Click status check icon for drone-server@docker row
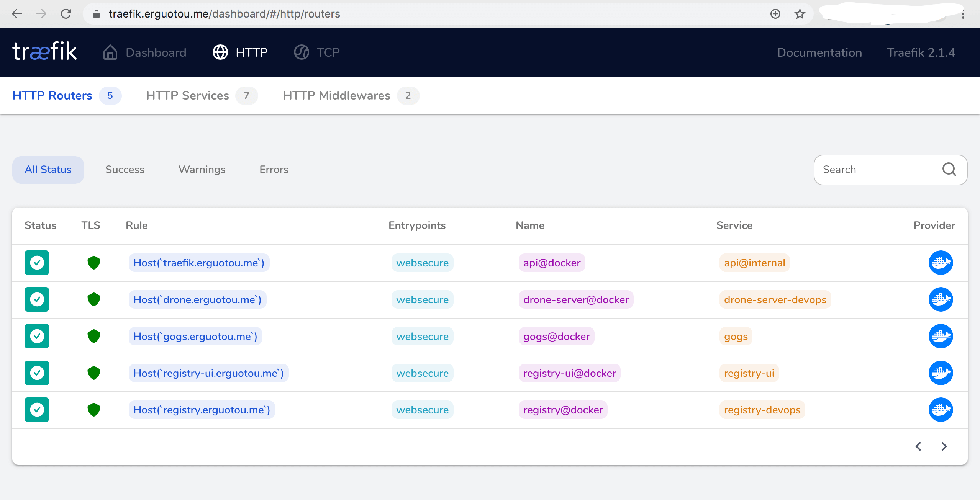This screenshot has height=500, width=980. coord(37,299)
